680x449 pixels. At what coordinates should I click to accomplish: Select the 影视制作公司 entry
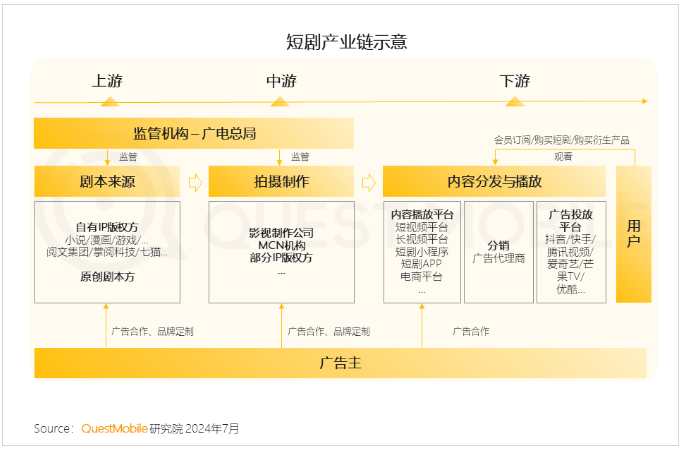point(281,232)
